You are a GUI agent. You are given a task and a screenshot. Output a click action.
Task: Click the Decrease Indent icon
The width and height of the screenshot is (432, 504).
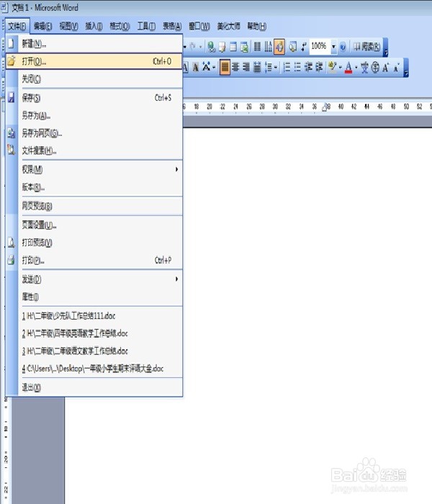pyautogui.click(x=308, y=68)
